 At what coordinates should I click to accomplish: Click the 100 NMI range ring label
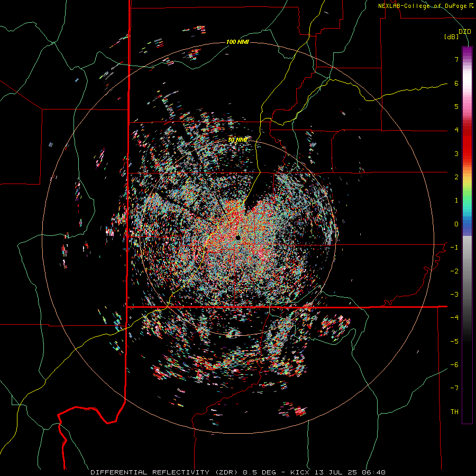pos(237,42)
